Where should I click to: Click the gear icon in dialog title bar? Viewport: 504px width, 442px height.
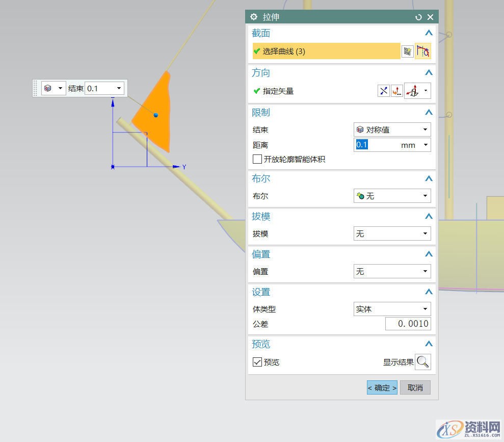click(254, 17)
